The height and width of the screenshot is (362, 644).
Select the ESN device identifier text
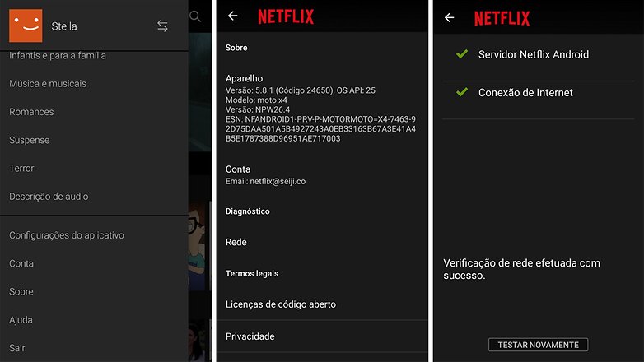pos(320,129)
